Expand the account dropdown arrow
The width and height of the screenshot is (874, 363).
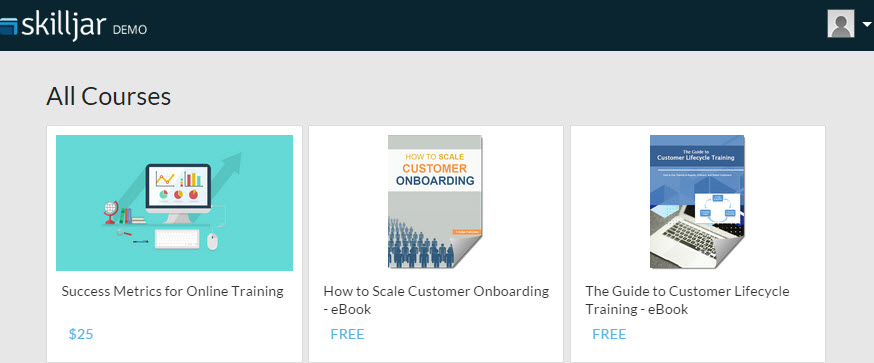pos(866,25)
